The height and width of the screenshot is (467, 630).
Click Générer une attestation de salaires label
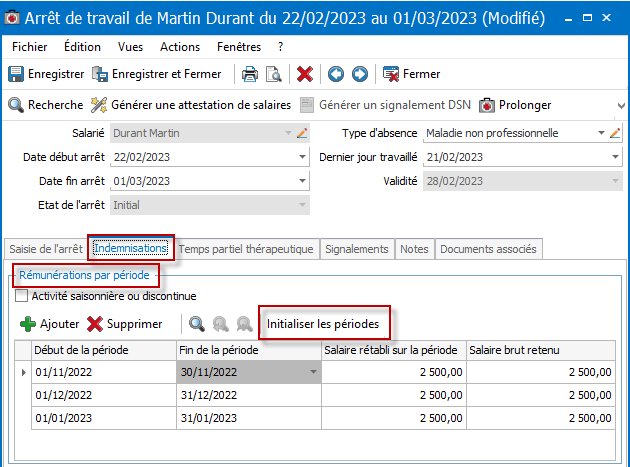pos(201,105)
